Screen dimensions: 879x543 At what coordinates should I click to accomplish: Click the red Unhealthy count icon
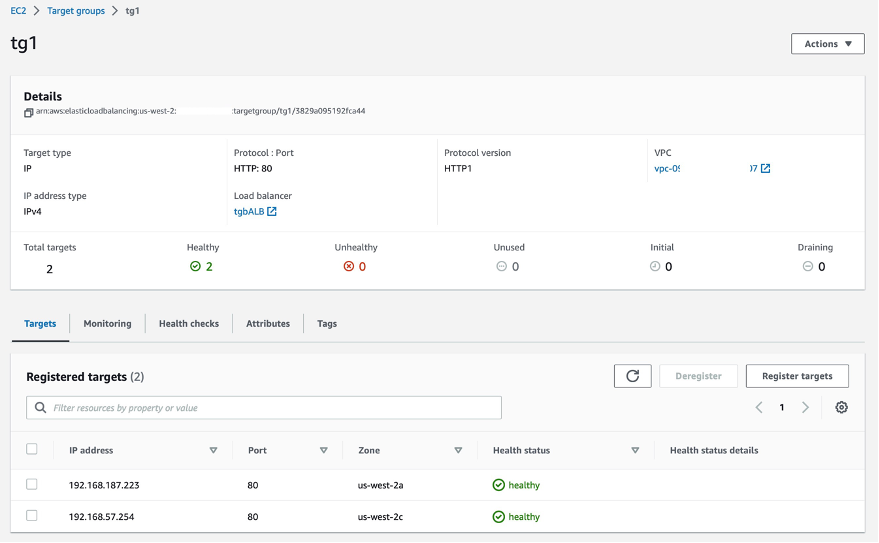pos(349,266)
